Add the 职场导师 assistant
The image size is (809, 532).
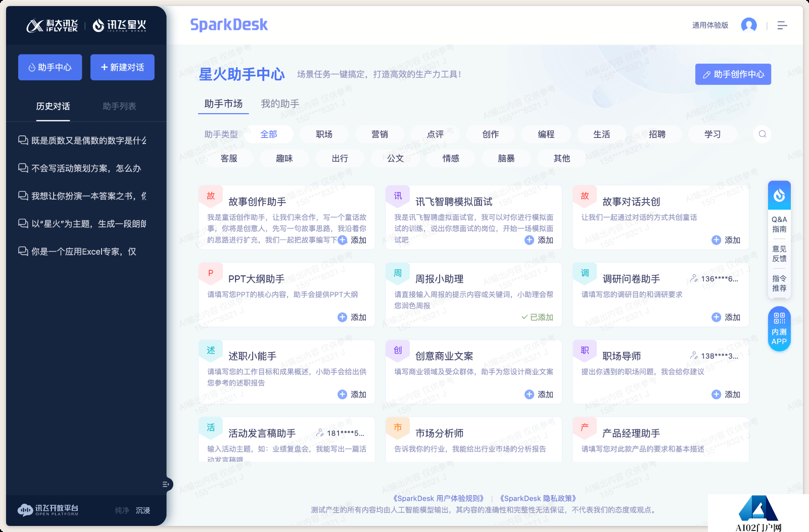(x=726, y=395)
